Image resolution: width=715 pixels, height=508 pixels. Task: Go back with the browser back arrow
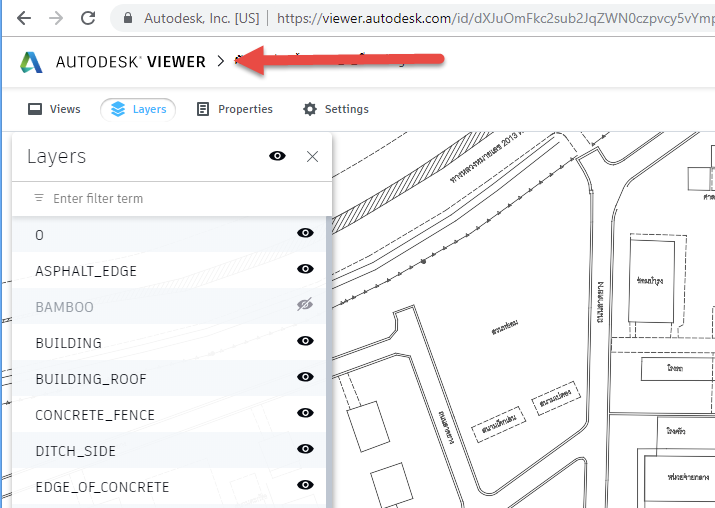click(24, 18)
